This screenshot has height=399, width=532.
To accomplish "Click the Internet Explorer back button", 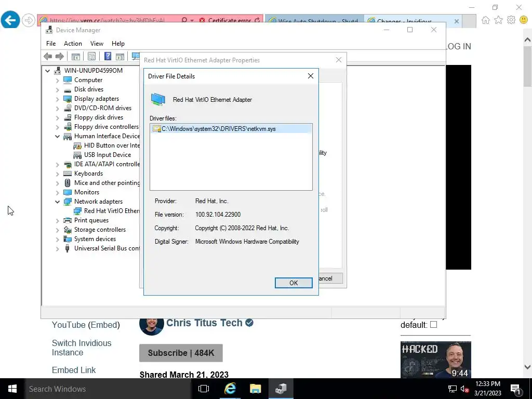I will [x=10, y=20].
